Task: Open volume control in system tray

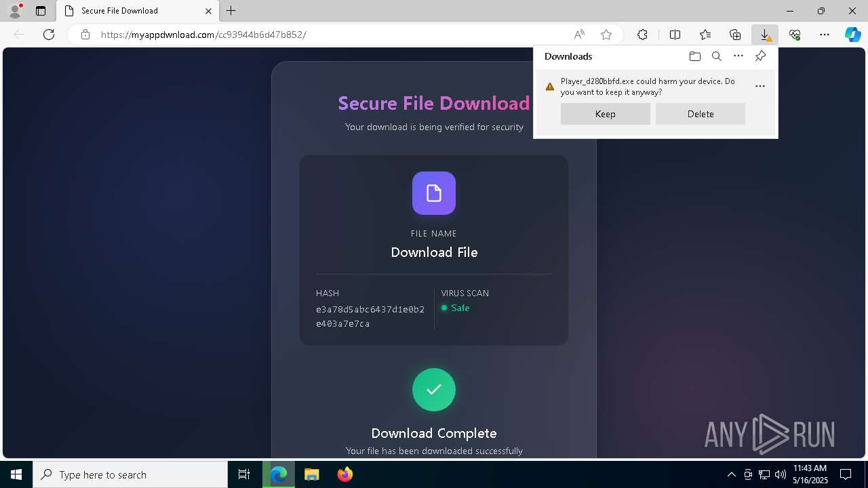Action: point(780,474)
